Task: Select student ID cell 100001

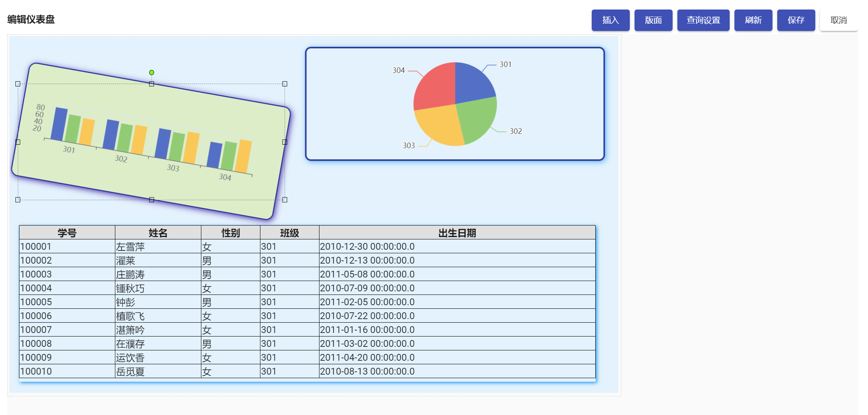Action: pyautogui.click(x=67, y=247)
